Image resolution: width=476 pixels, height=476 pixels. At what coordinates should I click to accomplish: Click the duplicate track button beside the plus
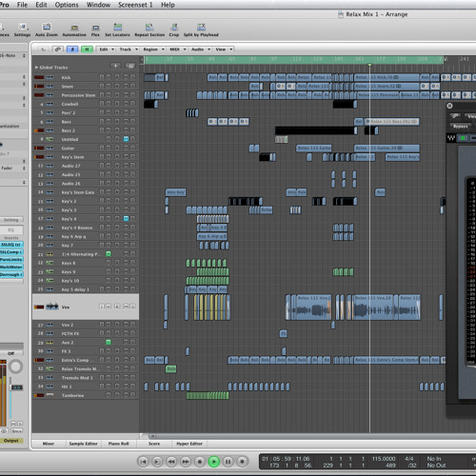pyautogui.click(x=129, y=66)
